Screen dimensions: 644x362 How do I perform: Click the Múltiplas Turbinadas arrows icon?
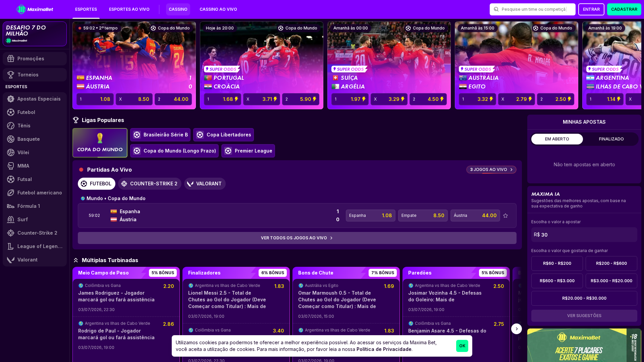coord(76,260)
